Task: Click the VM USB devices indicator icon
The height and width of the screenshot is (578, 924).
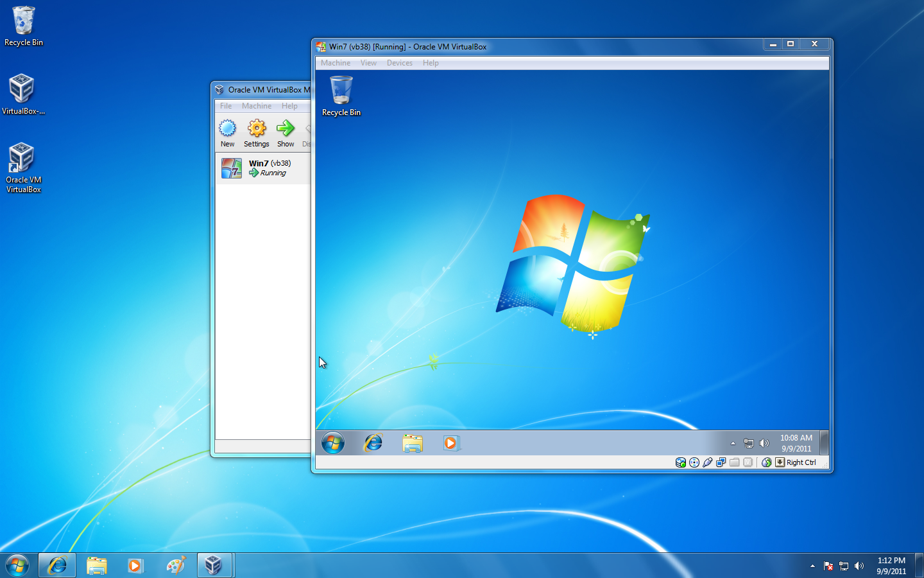Action: click(708, 462)
